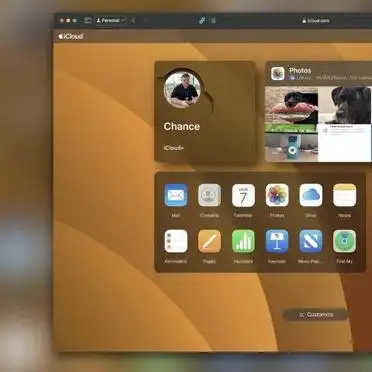The height and width of the screenshot is (372, 372).
Task: Open the Find My app
Action: tap(344, 241)
